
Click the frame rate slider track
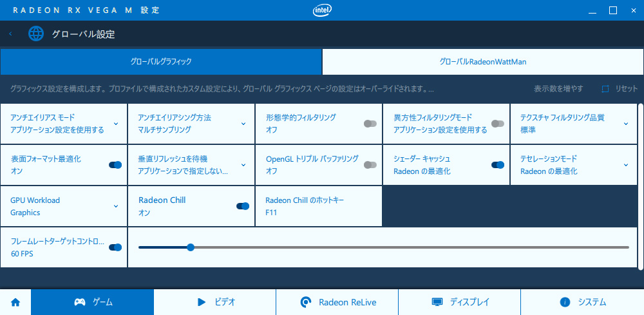[384, 247]
